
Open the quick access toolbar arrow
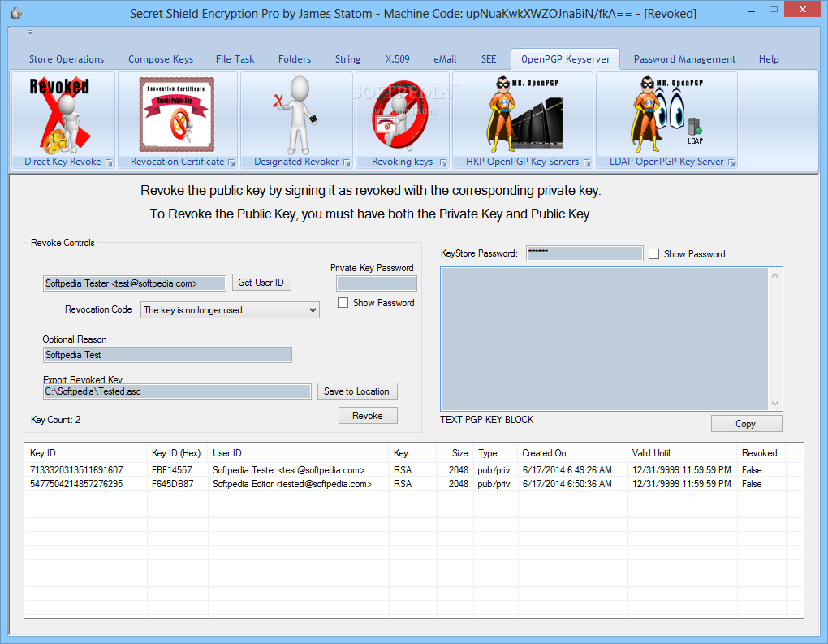tap(30, 32)
